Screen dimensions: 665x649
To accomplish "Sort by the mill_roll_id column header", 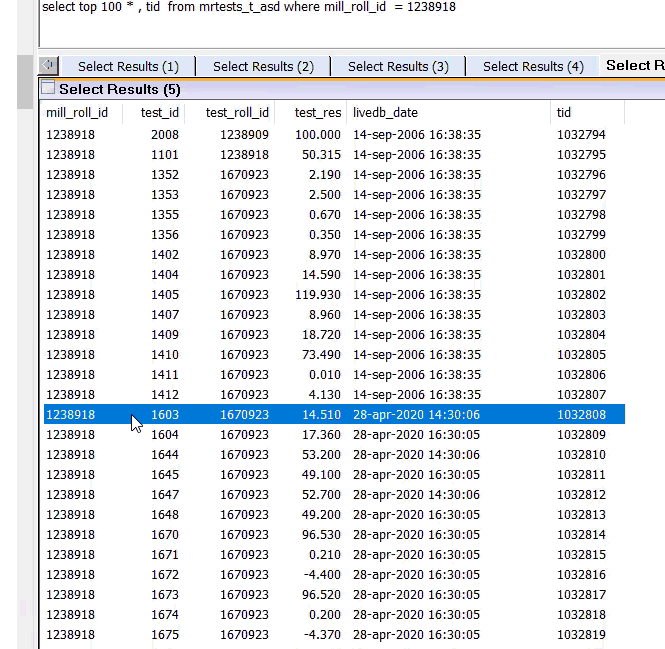I will (77, 113).
